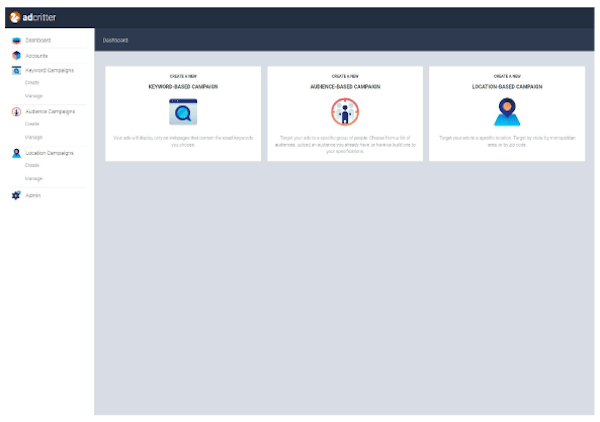The width and height of the screenshot is (600, 422).
Task: Click the Location-Based Campaign card title
Action: pos(507,87)
